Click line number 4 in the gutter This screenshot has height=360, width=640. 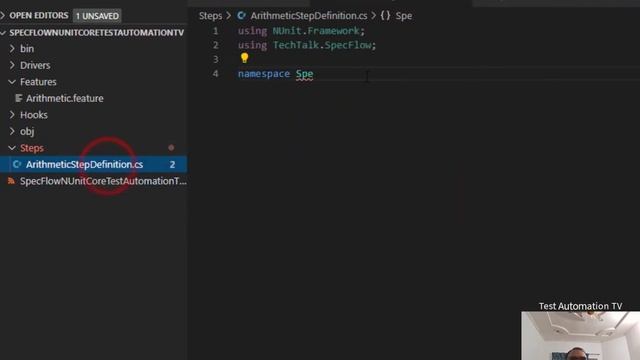[216, 74]
